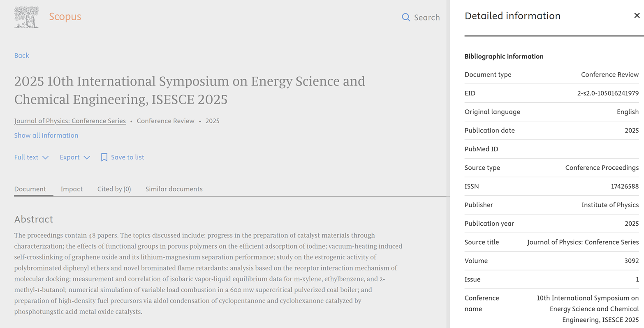Screen dimensions: 644x328
Task: Click the document title heading
Action: point(190,90)
